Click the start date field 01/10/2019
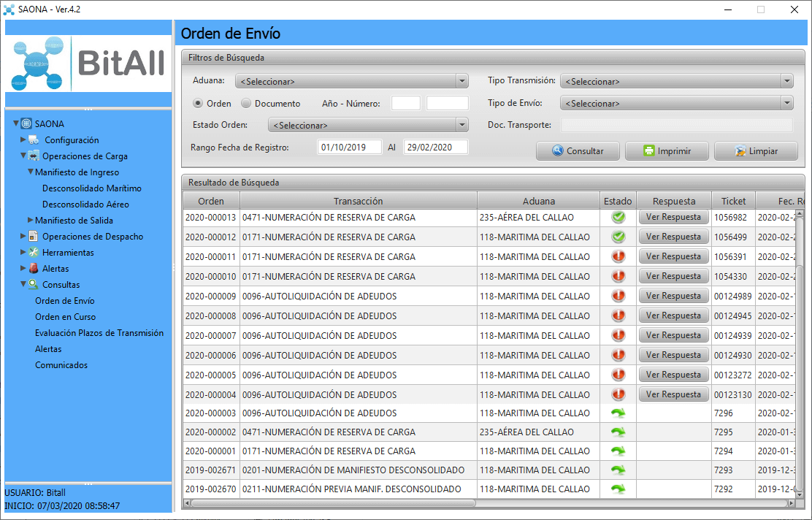This screenshot has height=520, width=812. (x=350, y=147)
